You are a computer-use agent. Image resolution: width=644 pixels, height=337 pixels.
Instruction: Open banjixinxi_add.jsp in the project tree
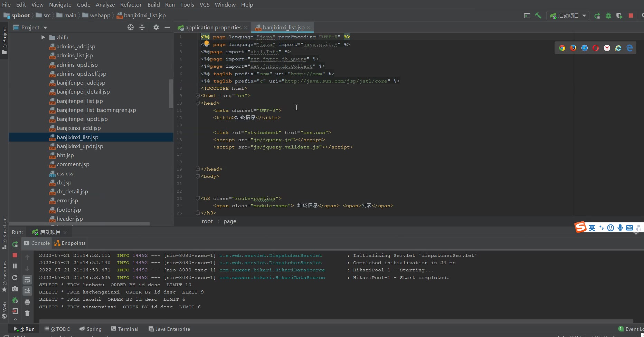[79, 128]
